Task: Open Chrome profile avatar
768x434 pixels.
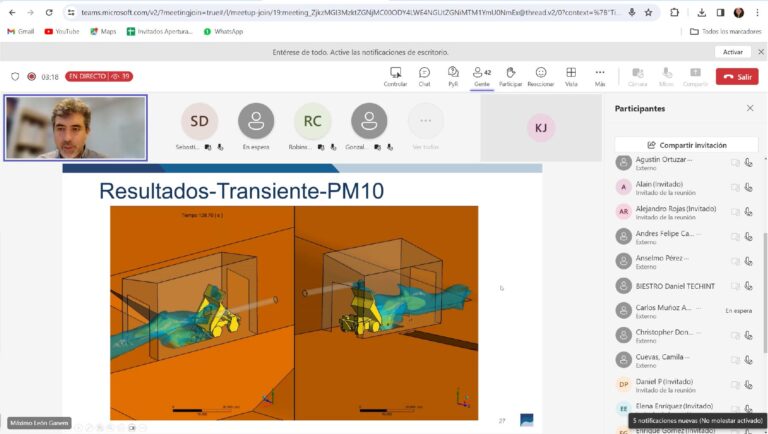Action: click(x=739, y=13)
